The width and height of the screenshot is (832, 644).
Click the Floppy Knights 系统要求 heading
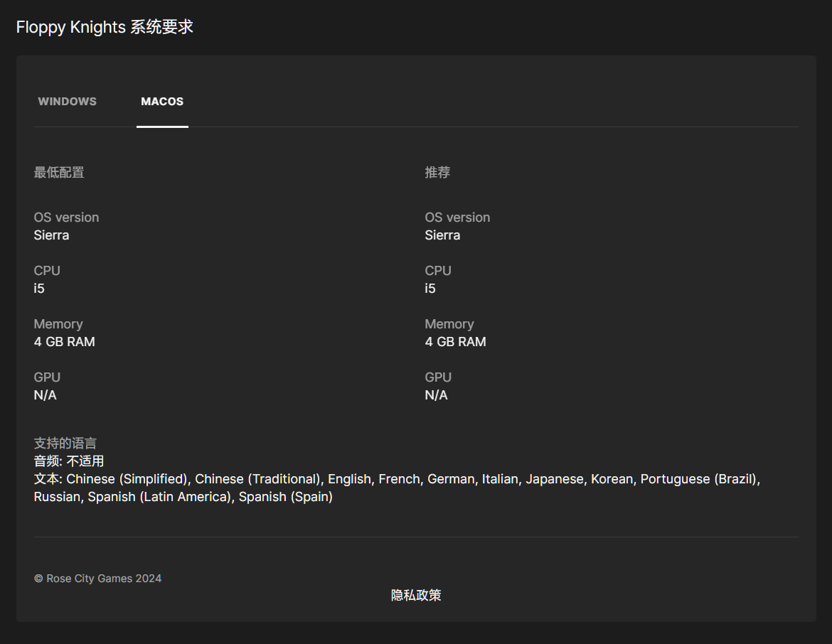coord(105,26)
